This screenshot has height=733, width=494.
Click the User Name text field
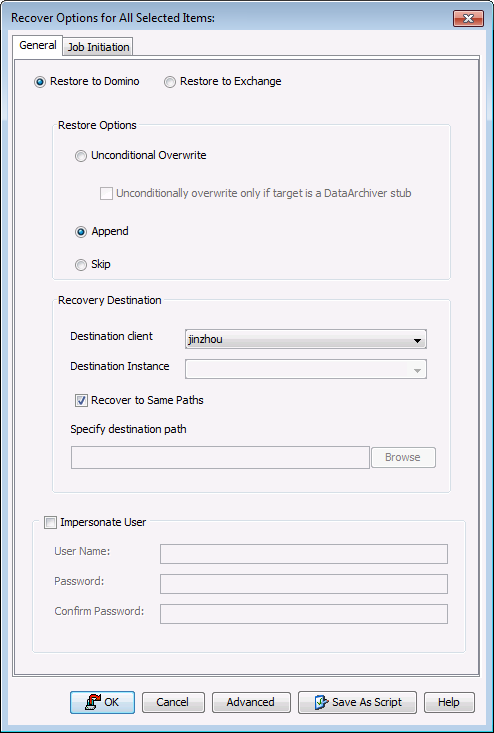pos(304,554)
